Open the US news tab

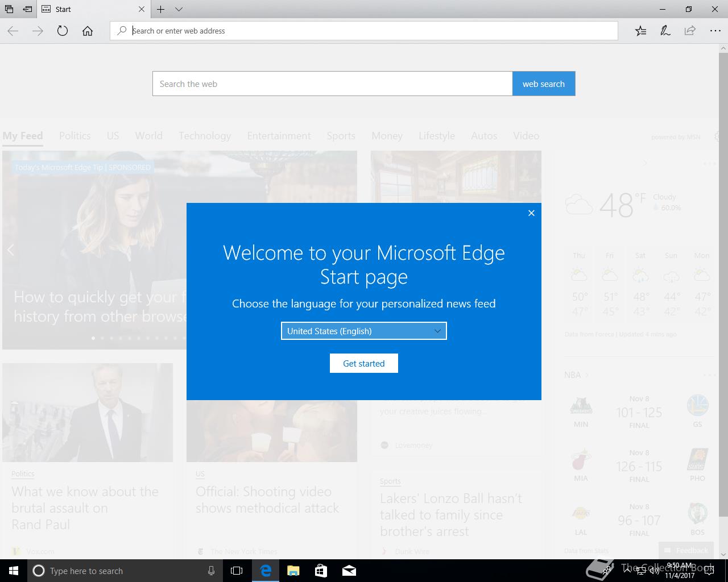pyautogui.click(x=113, y=136)
